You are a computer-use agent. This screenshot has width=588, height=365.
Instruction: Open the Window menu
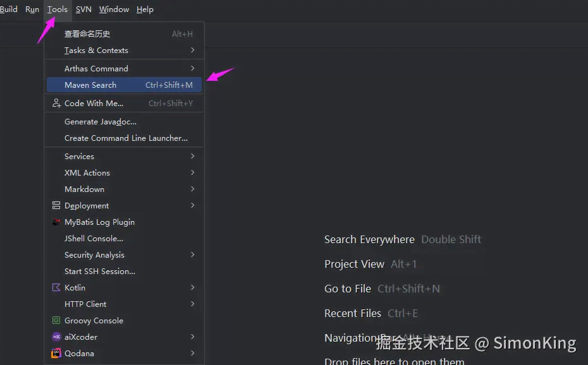(x=114, y=9)
